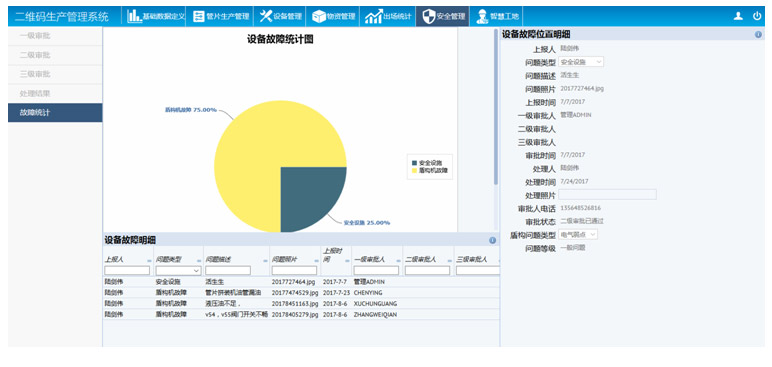Open column menu icon for 一级审批人

coord(398,260)
